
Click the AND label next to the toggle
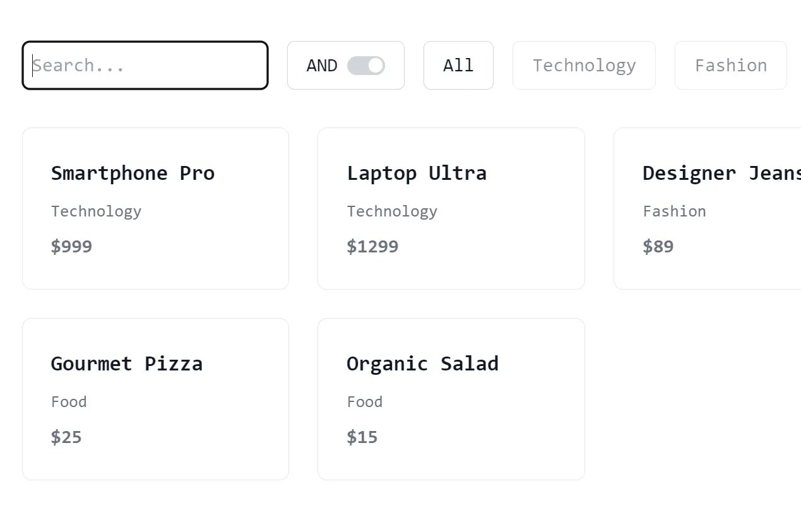[322, 65]
